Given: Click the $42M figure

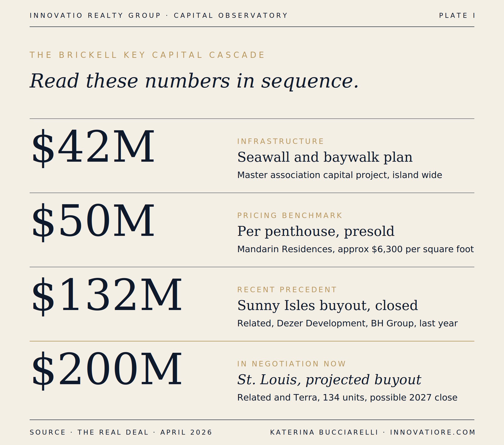Looking at the screenshot, I should (93, 148).
